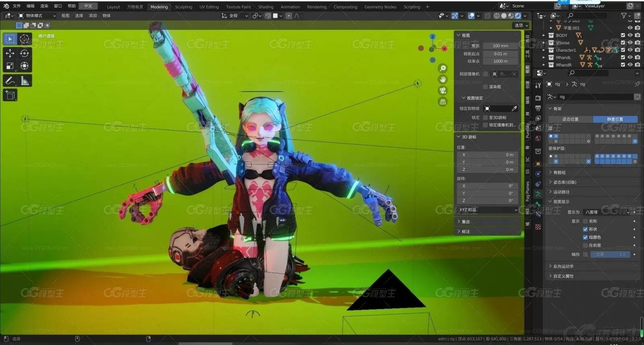
Task: Toggle fake user shield for rig
Action: click(637, 97)
